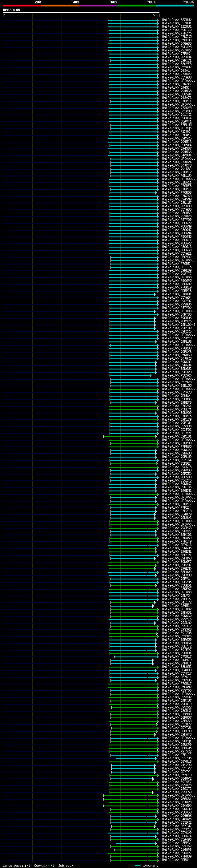Click hit UniRef100_A7P1I2

[177, 755]
